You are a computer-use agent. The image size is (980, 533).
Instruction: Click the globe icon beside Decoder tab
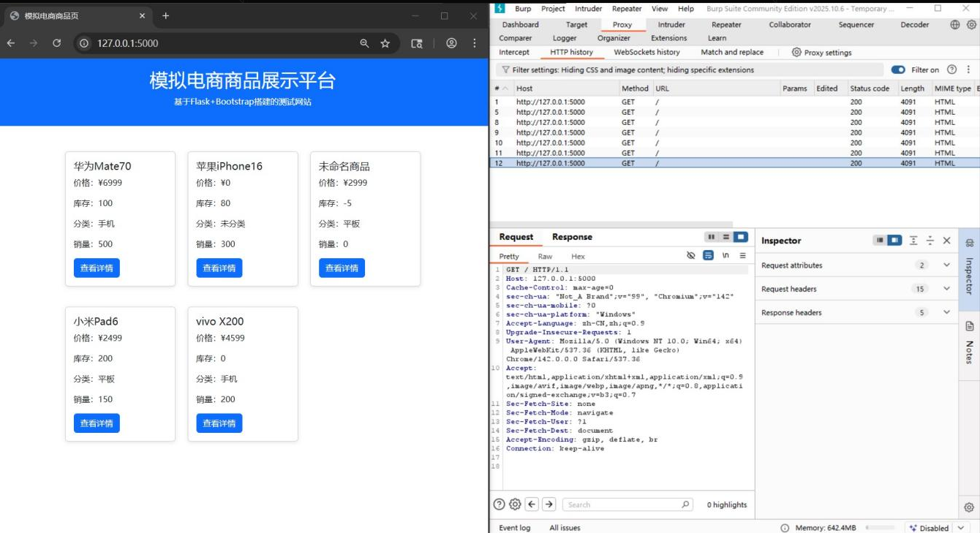point(955,25)
